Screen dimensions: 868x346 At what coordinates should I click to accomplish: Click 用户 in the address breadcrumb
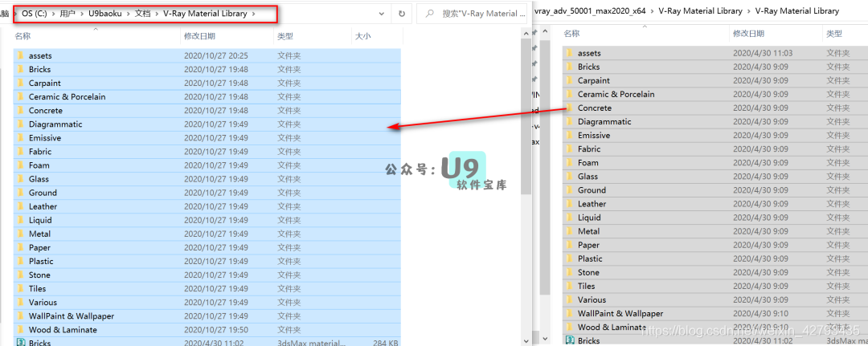[x=68, y=14]
